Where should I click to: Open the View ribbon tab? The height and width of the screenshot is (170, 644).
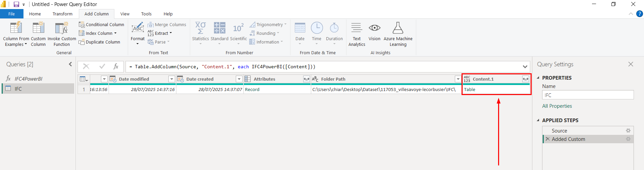(125, 14)
